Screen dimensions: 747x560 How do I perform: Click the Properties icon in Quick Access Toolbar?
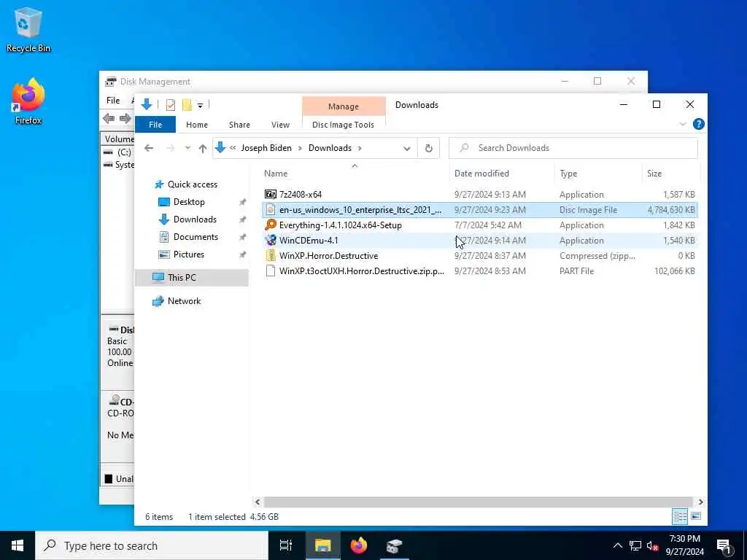(171, 105)
